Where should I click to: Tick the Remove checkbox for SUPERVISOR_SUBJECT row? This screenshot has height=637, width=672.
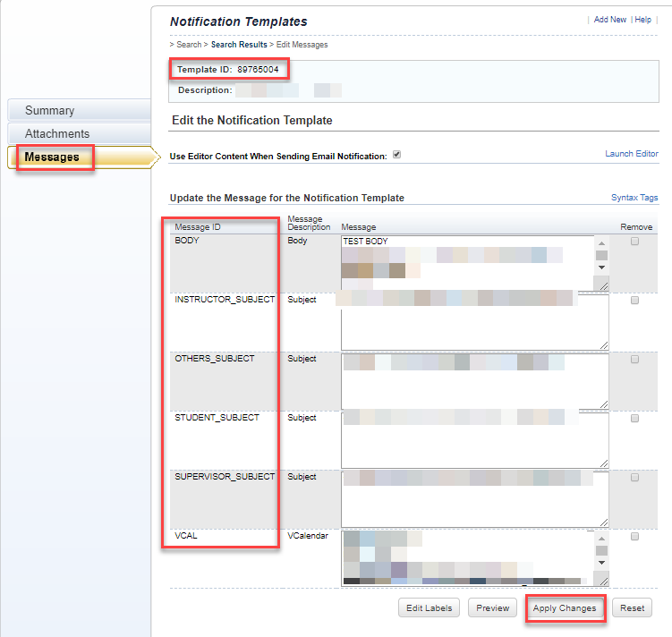click(634, 477)
